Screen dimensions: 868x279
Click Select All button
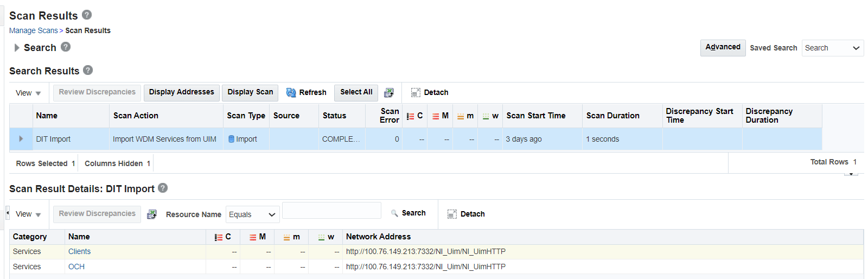356,92
